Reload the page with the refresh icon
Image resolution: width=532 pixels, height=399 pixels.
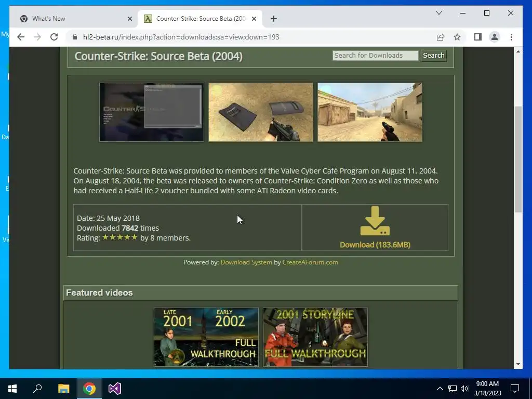(54, 37)
